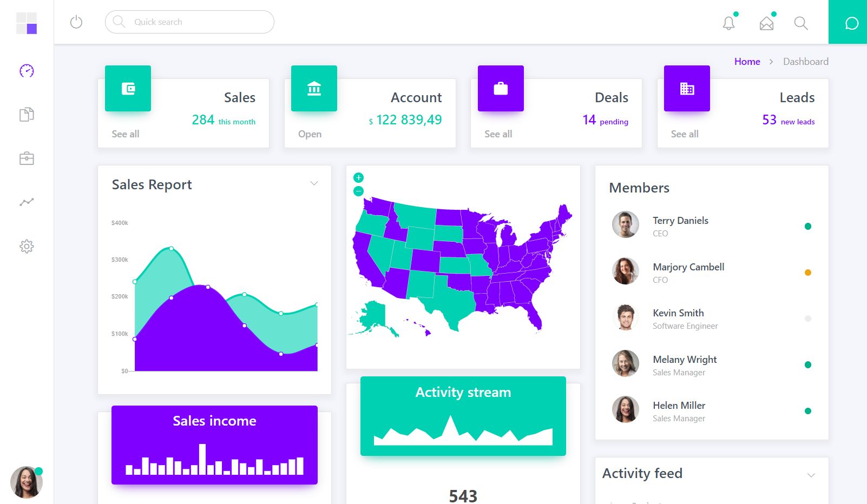
Task: Select the dashboard gauge icon in sidebar
Action: [27, 71]
